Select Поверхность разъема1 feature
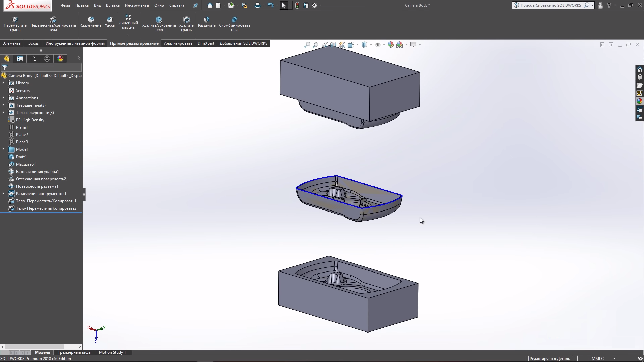This screenshot has width=644, height=362. [x=37, y=186]
